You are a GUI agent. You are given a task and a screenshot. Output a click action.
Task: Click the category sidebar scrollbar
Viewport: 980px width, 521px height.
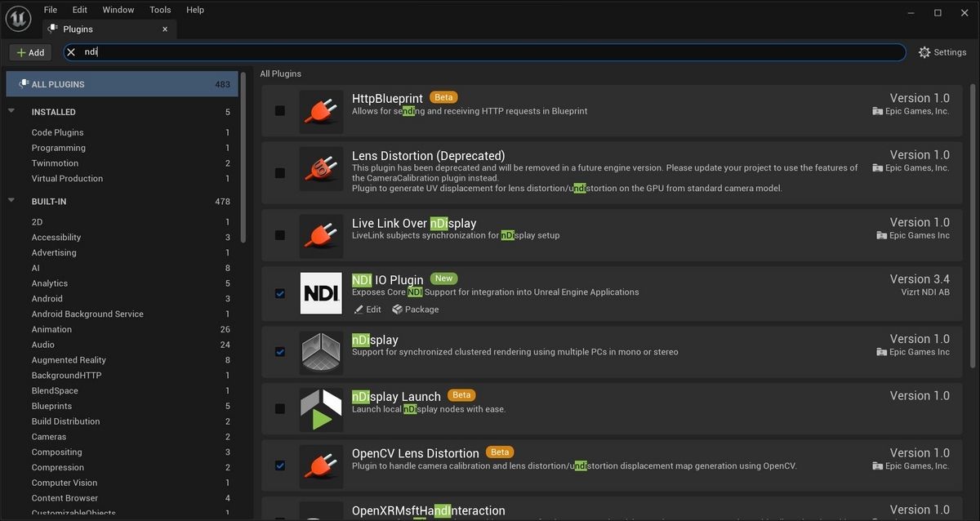click(x=243, y=159)
